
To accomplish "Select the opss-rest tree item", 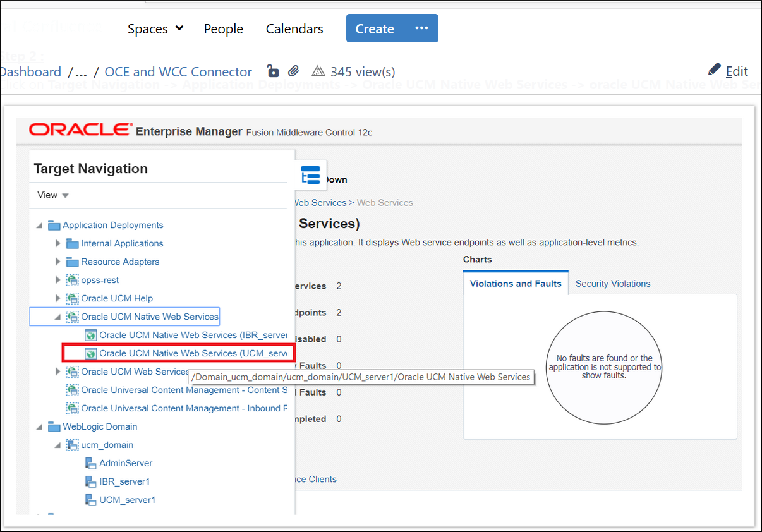I will [100, 281].
